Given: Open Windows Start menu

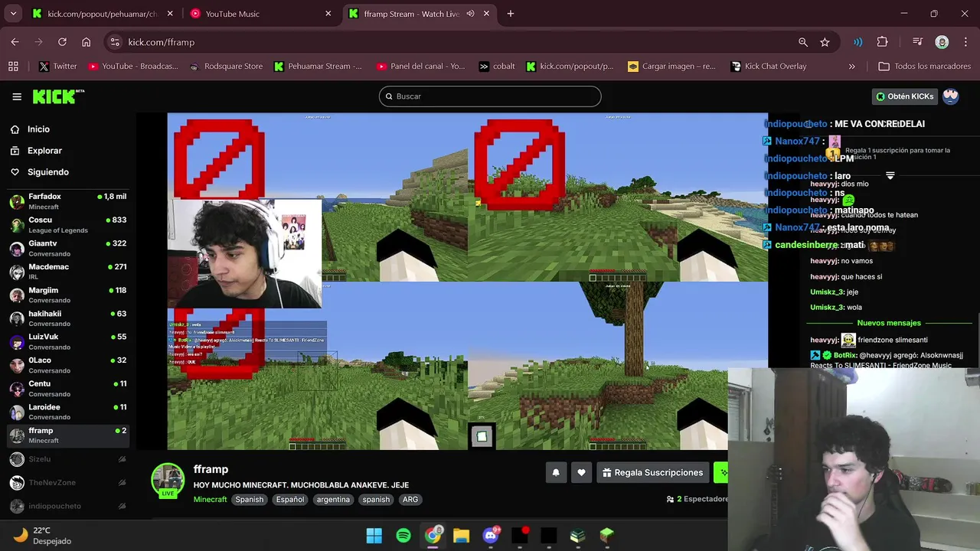Looking at the screenshot, I should (x=374, y=536).
